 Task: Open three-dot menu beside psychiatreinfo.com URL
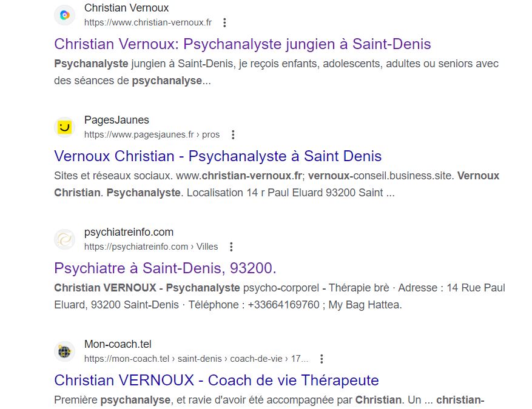coord(231,247)
